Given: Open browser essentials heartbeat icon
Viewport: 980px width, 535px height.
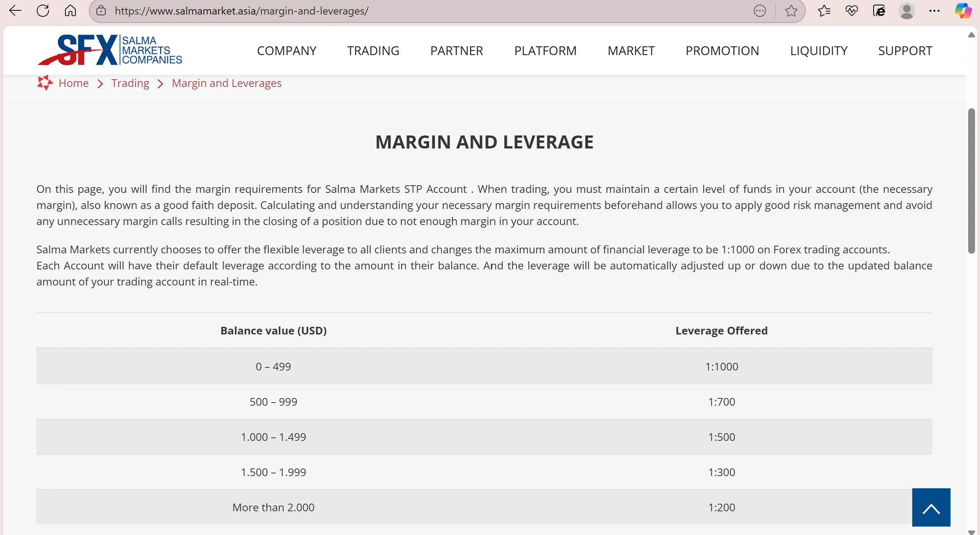Looking at the screenshot, I should pyautogui.click(x=851, y=11).
